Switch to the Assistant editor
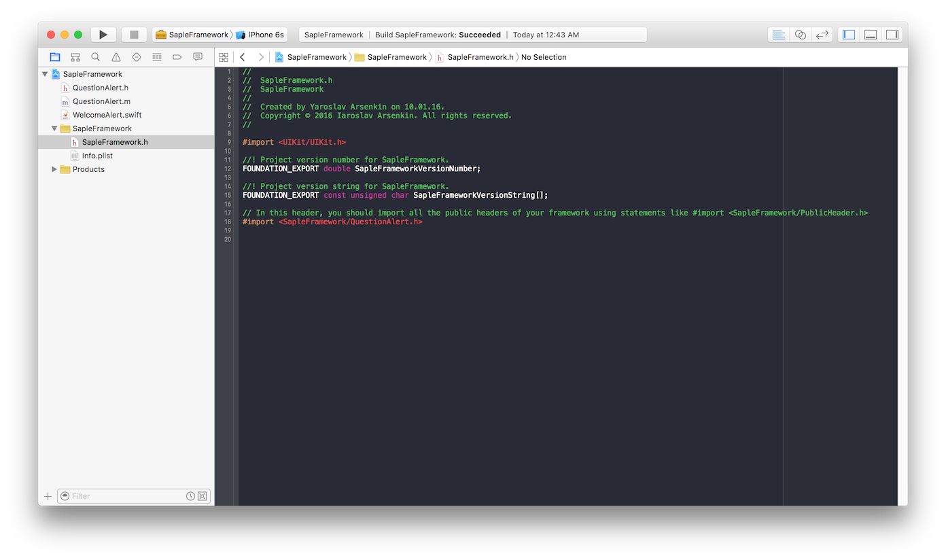This screenshot has width=946, height=560. [801, 35]
